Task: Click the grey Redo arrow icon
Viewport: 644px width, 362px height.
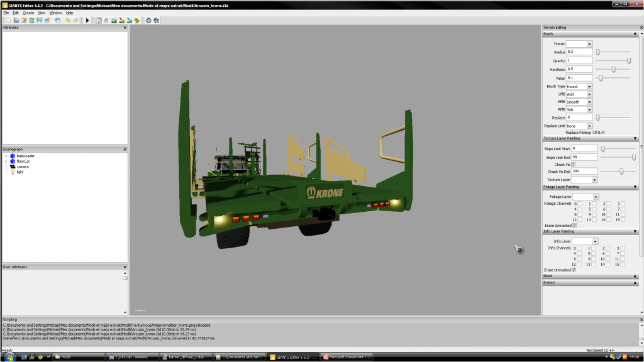Action: tap(75, 21)
